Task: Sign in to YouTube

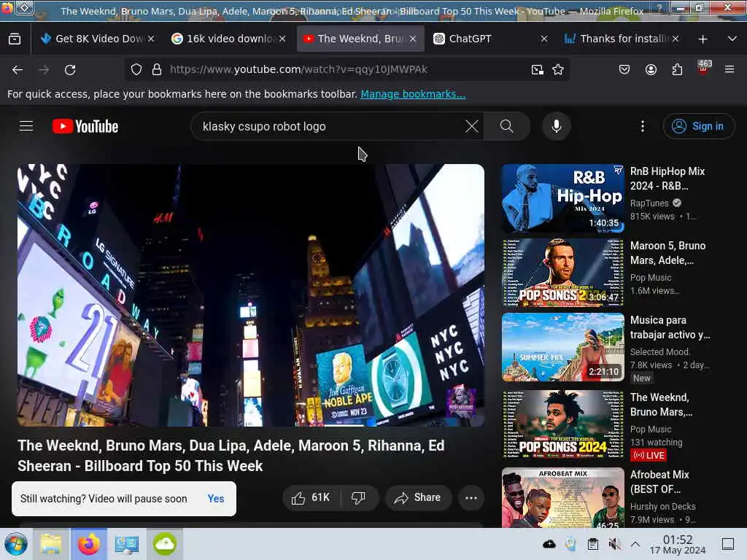Action: click(698, 126)
